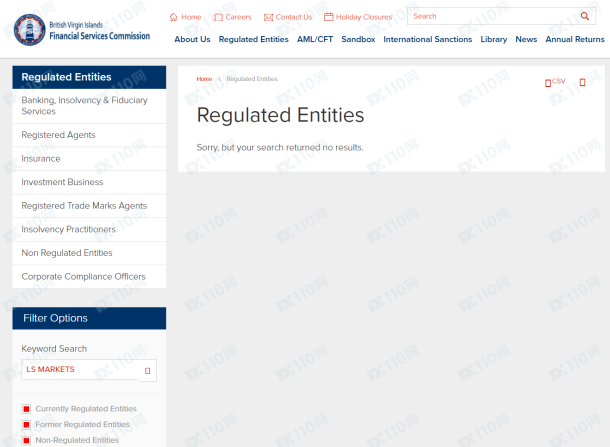Open Registered Agents sidebar item

[x=89, y=135]
